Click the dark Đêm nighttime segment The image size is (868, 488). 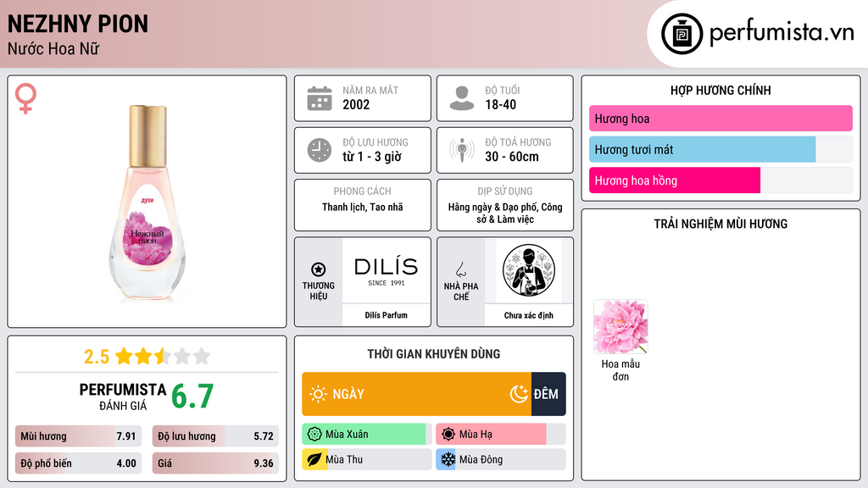[x=548, y=394]
